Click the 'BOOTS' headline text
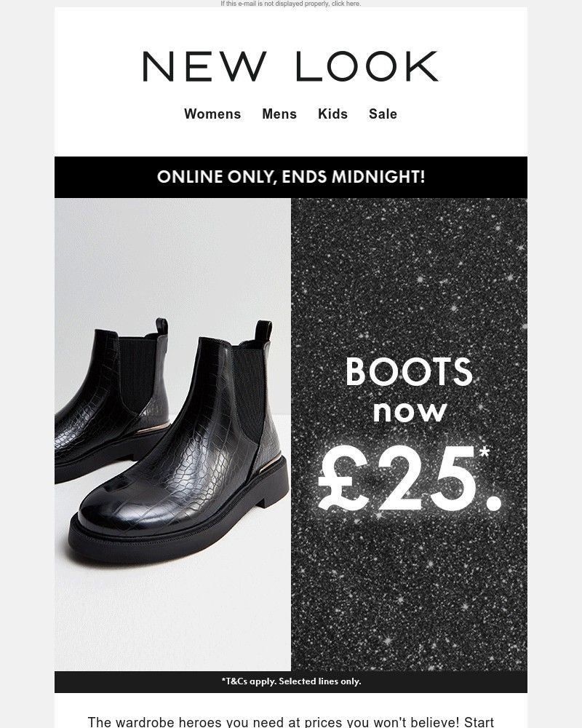The image size is (582, 728). pos(410,371)
